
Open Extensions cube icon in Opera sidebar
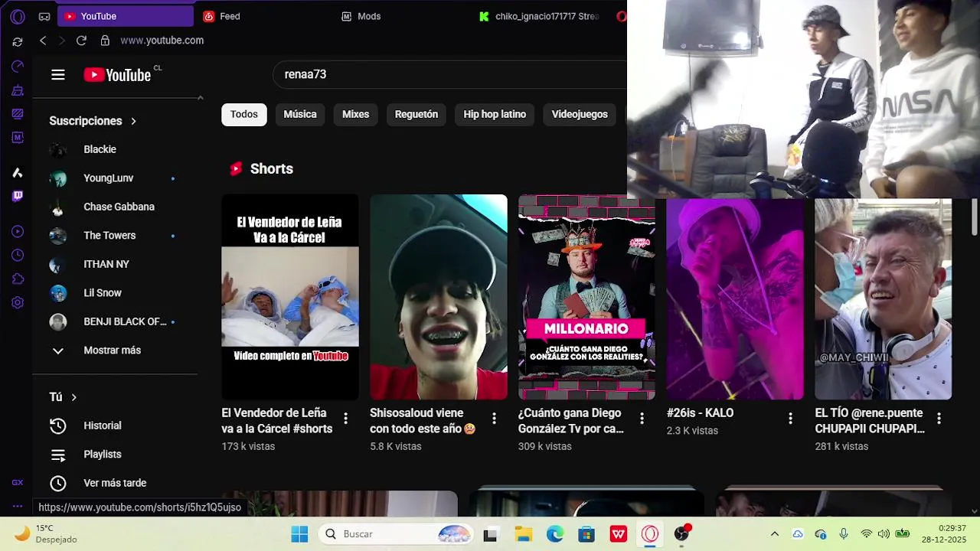(18, 279)
